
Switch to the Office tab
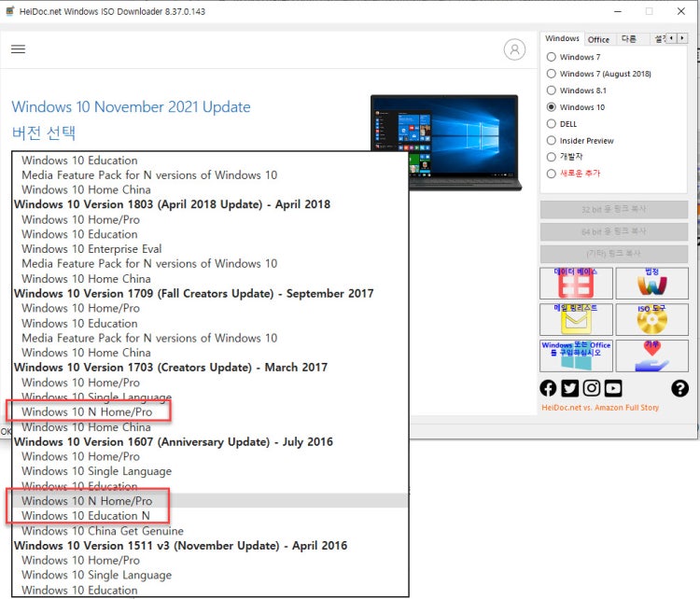coord(598,40)
